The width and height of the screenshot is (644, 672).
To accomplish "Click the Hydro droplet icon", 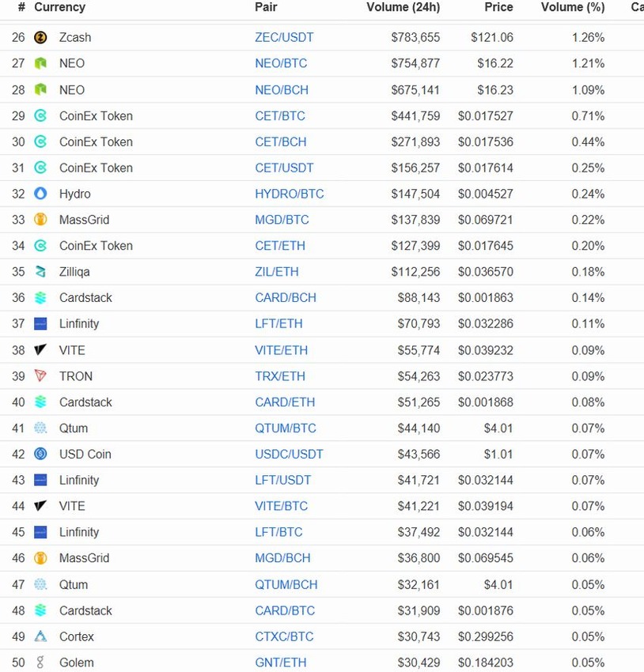I will 40,194.
